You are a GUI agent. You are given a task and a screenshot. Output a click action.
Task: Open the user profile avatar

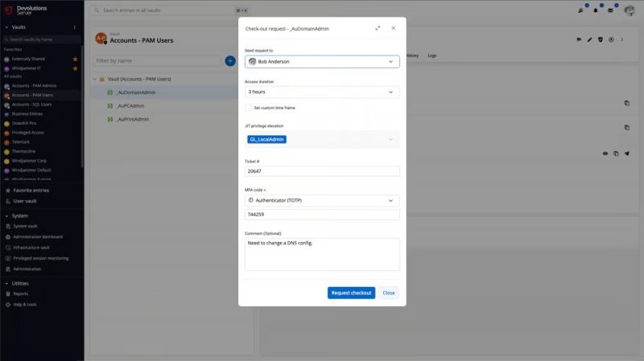pos(630,10)
